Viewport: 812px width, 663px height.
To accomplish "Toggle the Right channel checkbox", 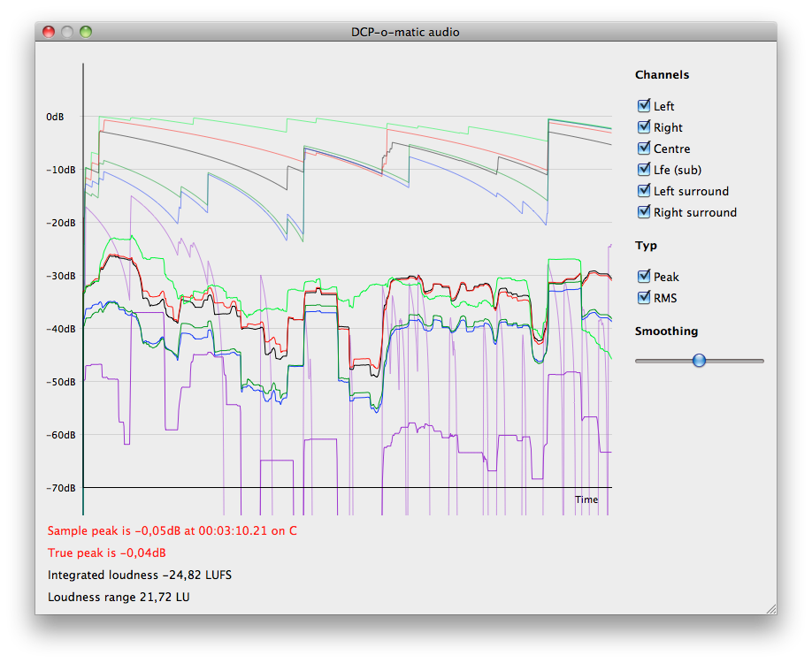I will pyautogui.click(x=644, y=127).
